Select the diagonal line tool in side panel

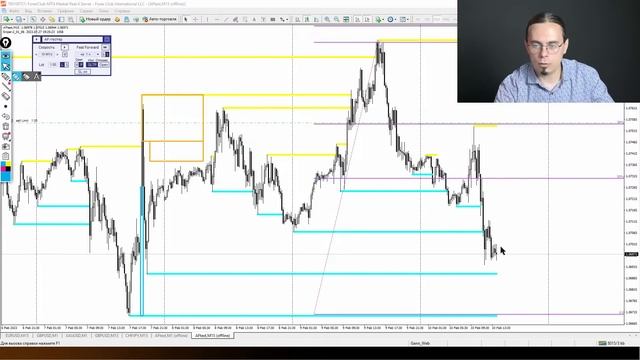pyautogui.click(x=6, y=86)
